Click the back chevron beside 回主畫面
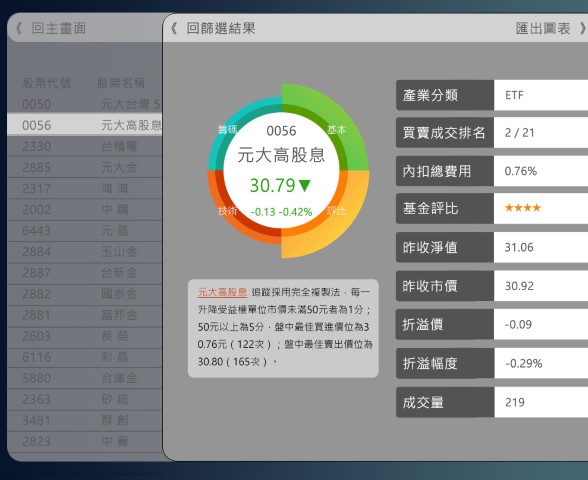 (x=19, y=28)
